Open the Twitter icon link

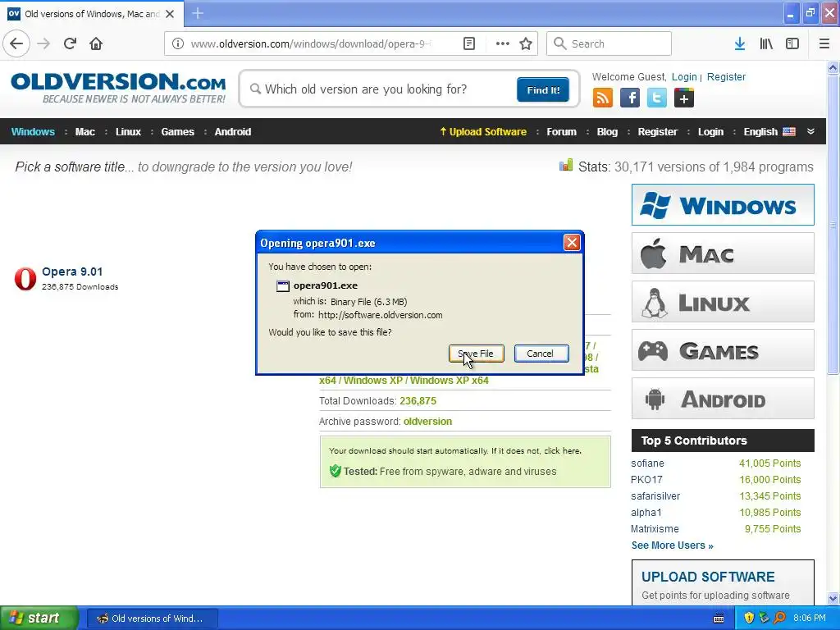657,98
